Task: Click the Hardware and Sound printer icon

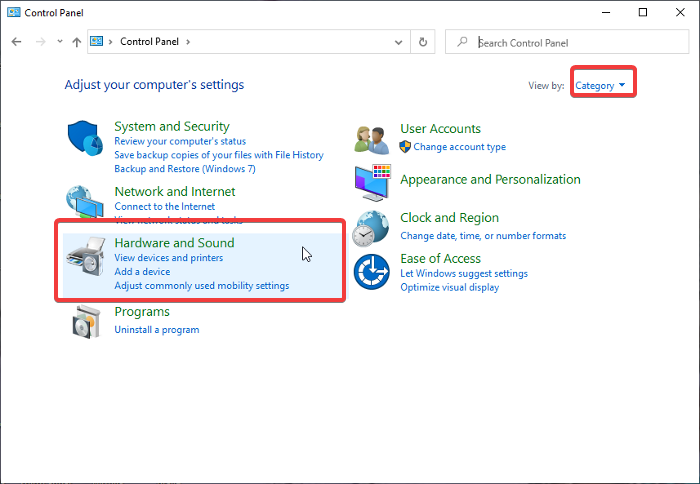Action: [x=86, y=264]
